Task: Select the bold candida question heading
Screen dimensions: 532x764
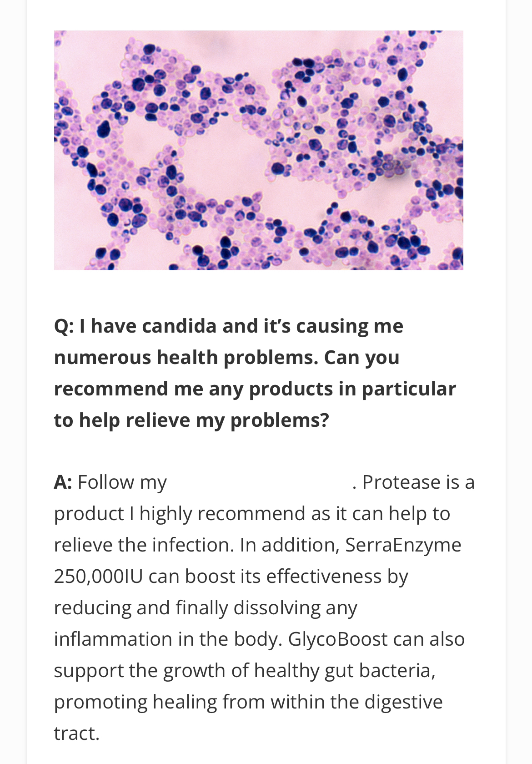Action: coord(255,373)
